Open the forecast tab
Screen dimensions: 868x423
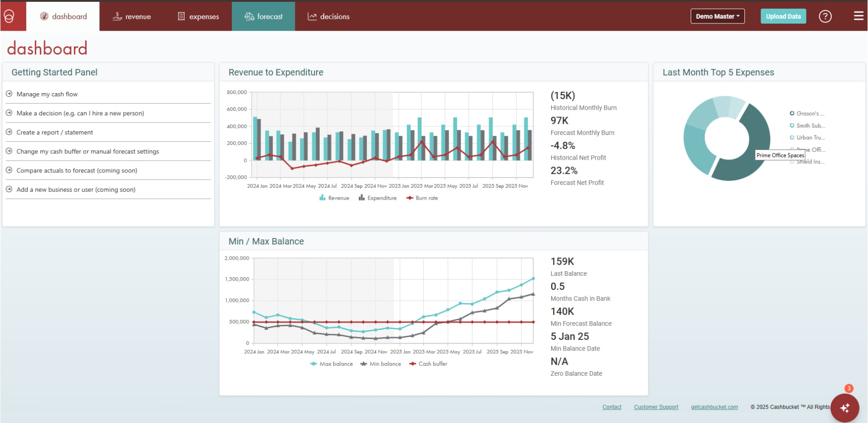click(264, 17)
